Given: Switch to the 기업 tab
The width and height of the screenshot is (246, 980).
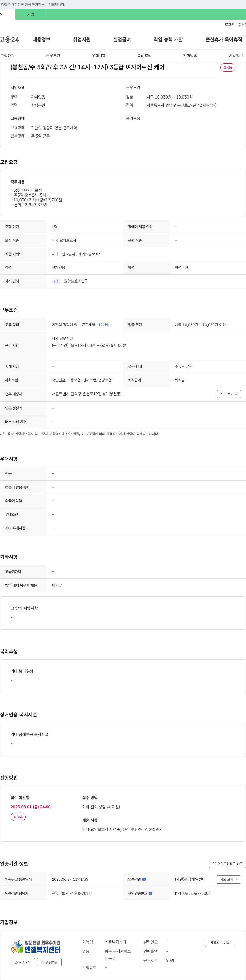Looking at the screenshot, I should 31,14.
